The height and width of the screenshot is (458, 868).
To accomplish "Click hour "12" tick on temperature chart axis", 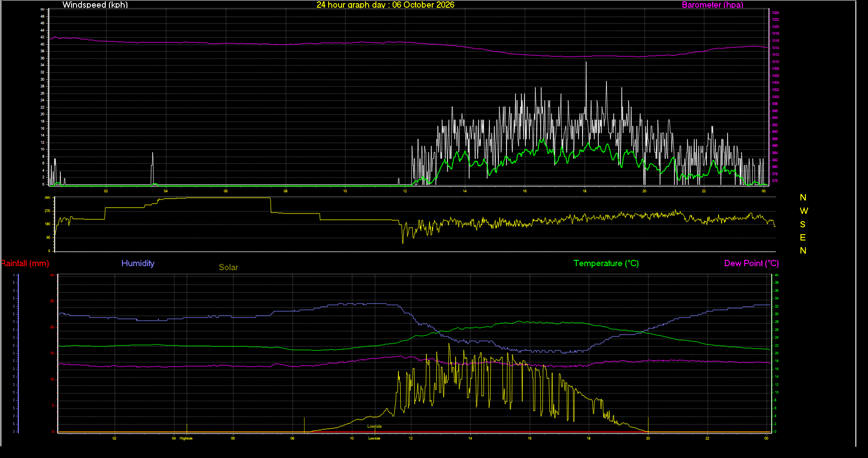I will (x=411, y=438).
